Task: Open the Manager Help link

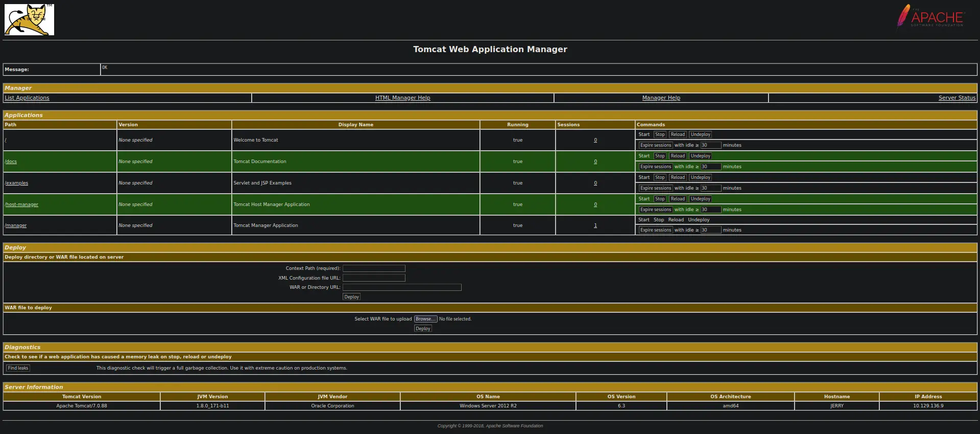Action: tap(661, 98)
